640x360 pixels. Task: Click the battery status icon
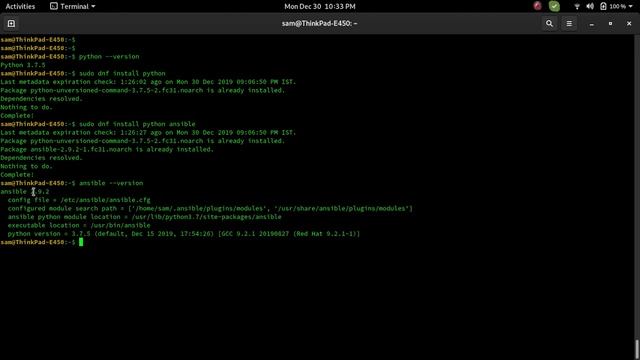(x=603, y=6)
